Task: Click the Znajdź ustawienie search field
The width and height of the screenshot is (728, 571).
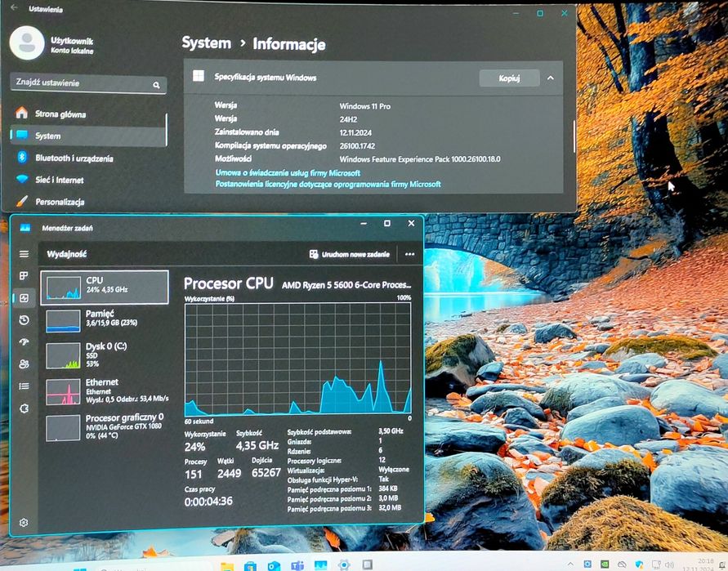Action: [88, 83]
